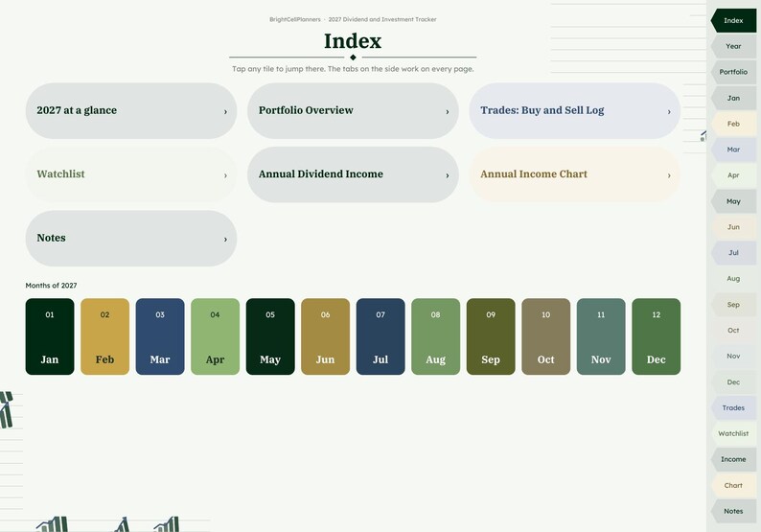761x532 pixels.
Task: Switch to the Portfolio side tab
Action: [x=733, y=72]
